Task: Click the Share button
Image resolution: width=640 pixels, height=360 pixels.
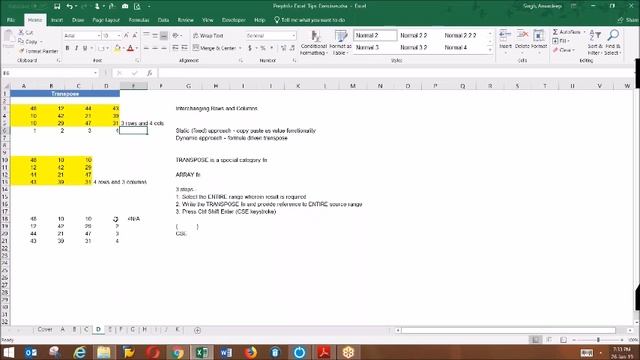Action: pos(628,20)
